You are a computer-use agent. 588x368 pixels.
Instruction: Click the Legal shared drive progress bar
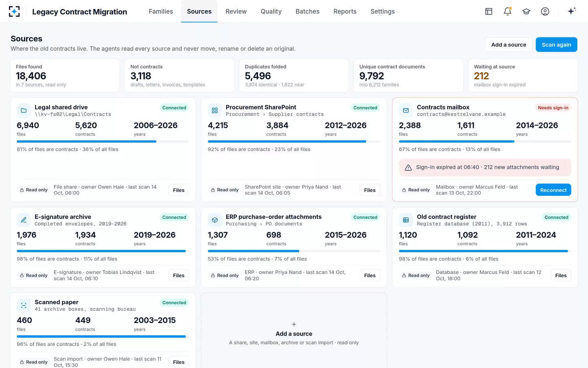(103, 141)
